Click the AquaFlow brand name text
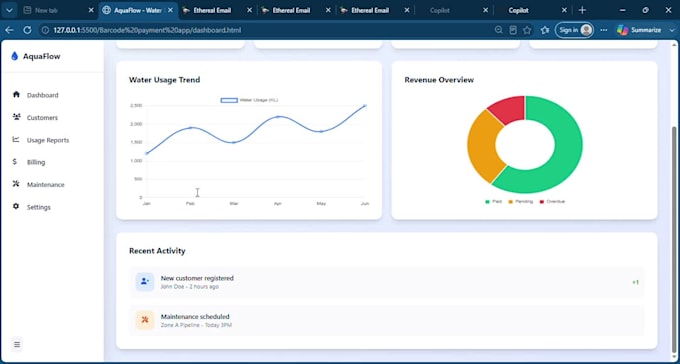This screenshot has width=680, height=364. (42, 56)
